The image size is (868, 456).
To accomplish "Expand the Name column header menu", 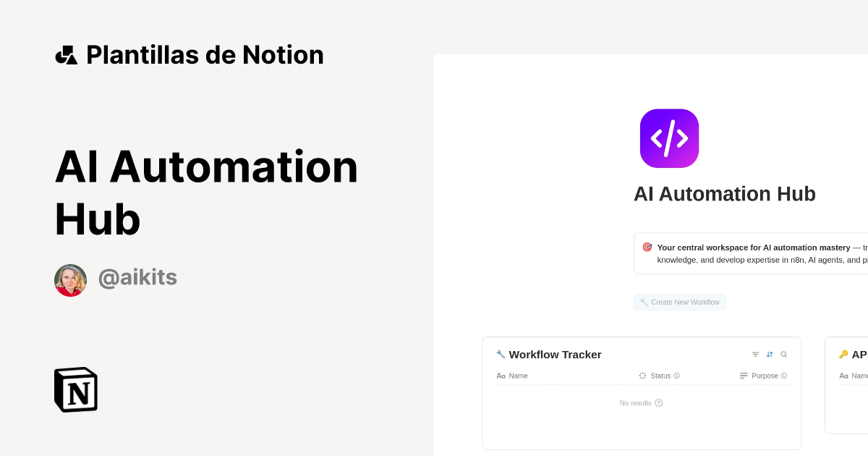I will point(512,376).
